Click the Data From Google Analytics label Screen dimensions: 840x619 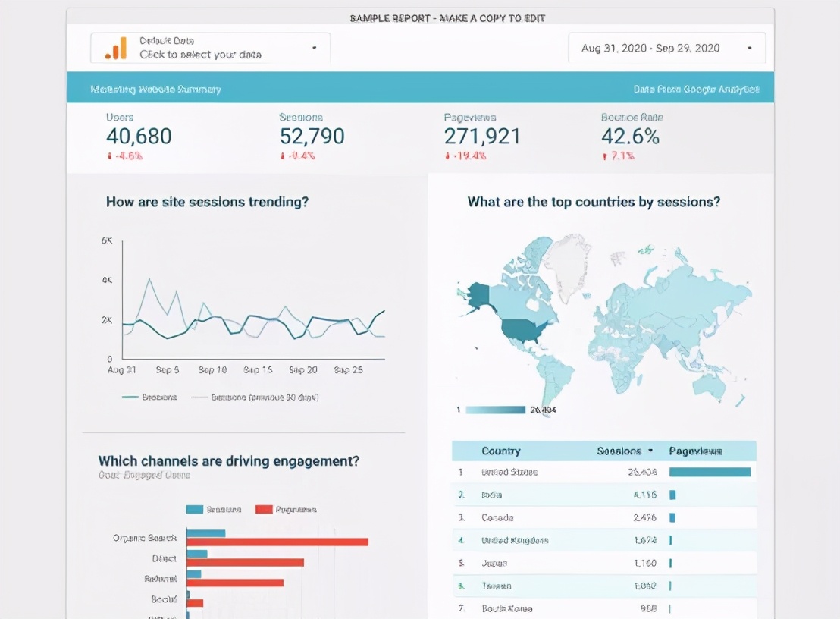(697, 90)
